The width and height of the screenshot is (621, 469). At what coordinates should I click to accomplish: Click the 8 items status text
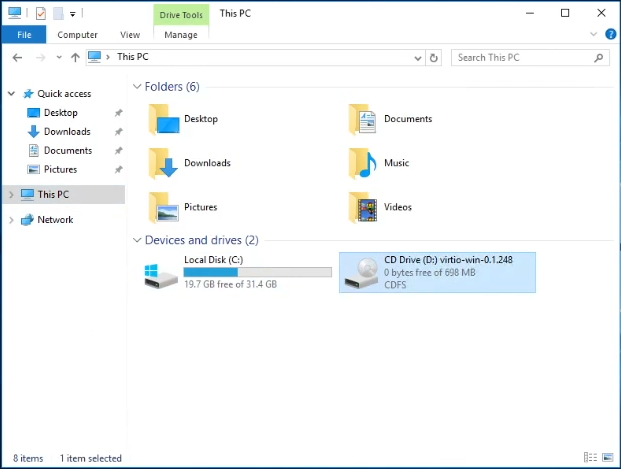point(28,458)
